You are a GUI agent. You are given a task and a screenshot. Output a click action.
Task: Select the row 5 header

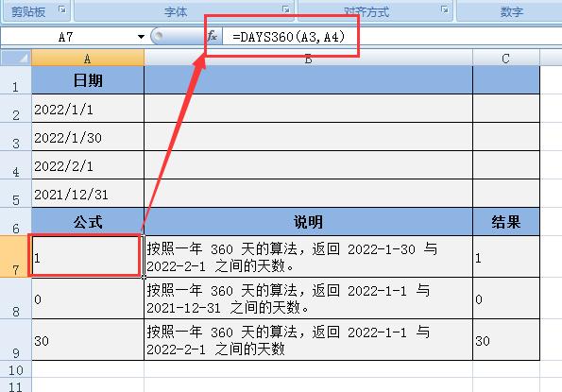coord(16,194)
